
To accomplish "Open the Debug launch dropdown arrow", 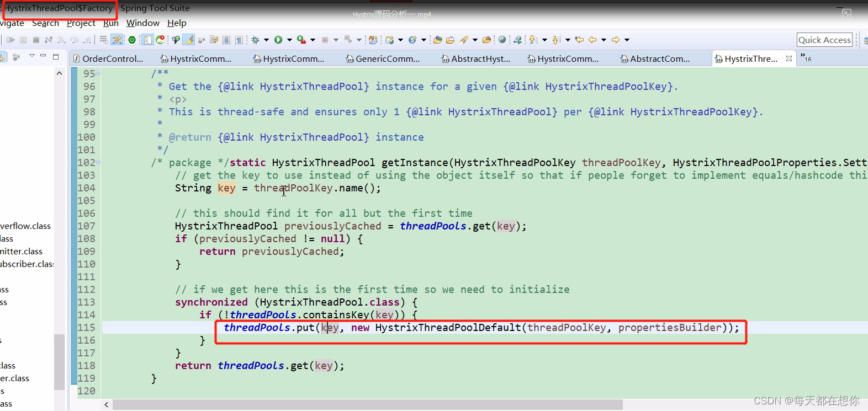I will (266, 40).
